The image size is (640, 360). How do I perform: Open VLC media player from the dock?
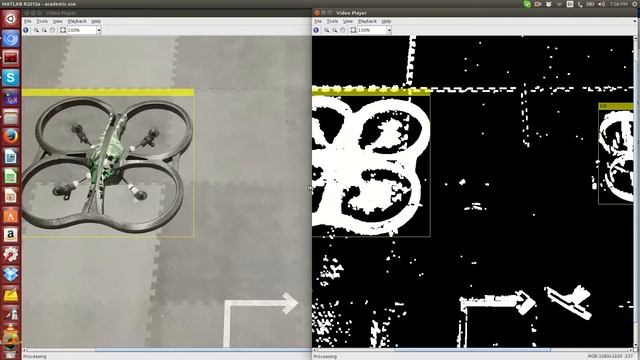coord(11,334)
